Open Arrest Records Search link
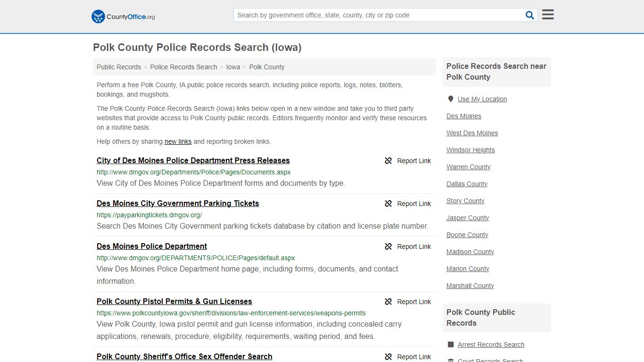 click(491, 345)
